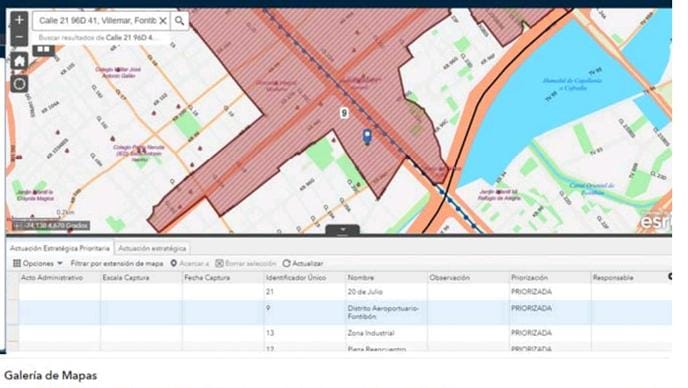This screenshot has width=688, height=388.
Task: Click identifier cell 13
Action: pyautogui.click(x=305, y=333)
